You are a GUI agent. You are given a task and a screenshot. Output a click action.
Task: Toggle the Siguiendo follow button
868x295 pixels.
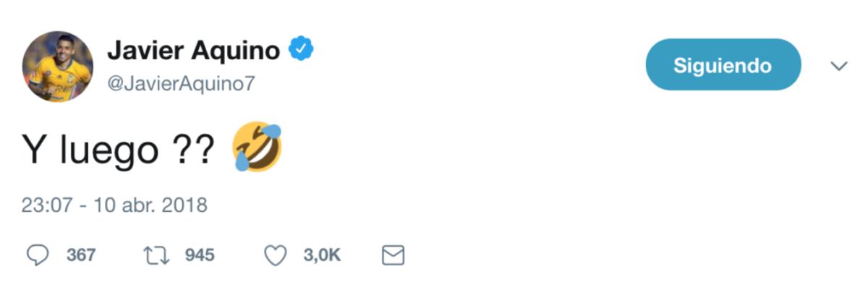[723, 65]
